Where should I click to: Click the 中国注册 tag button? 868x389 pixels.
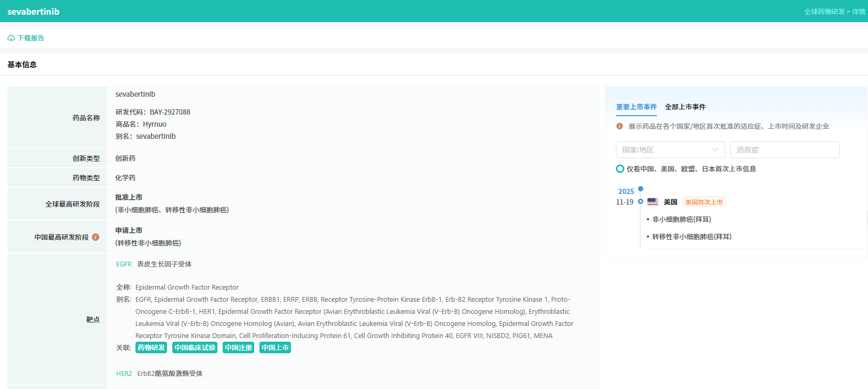coord(238,347)
